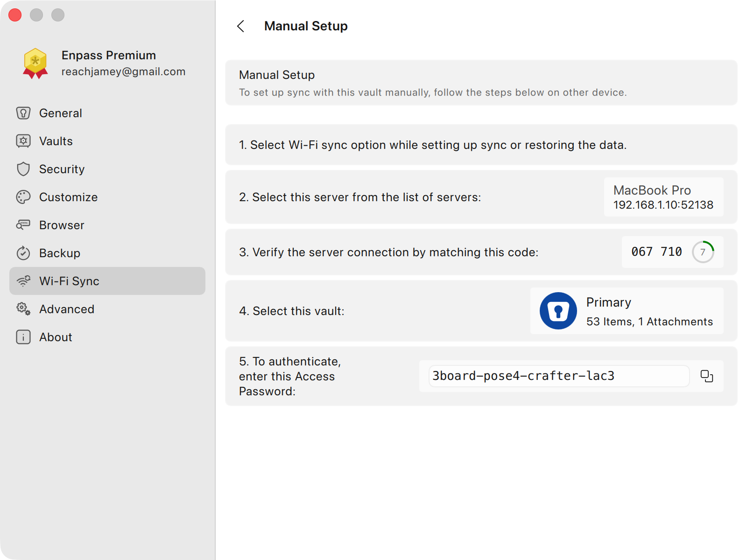Click step 5 authenticate Access Password label

pos(290,377)
